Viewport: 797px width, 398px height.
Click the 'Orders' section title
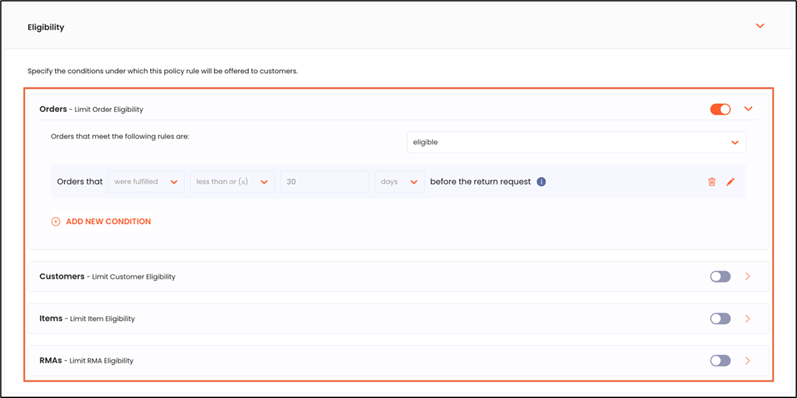pyautogui.click(x=53, y=108)
